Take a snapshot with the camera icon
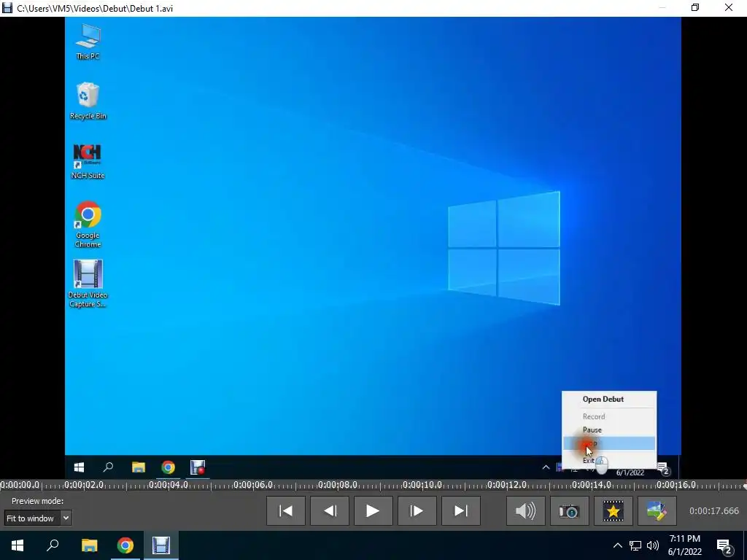747x560 pixels. 569,511
